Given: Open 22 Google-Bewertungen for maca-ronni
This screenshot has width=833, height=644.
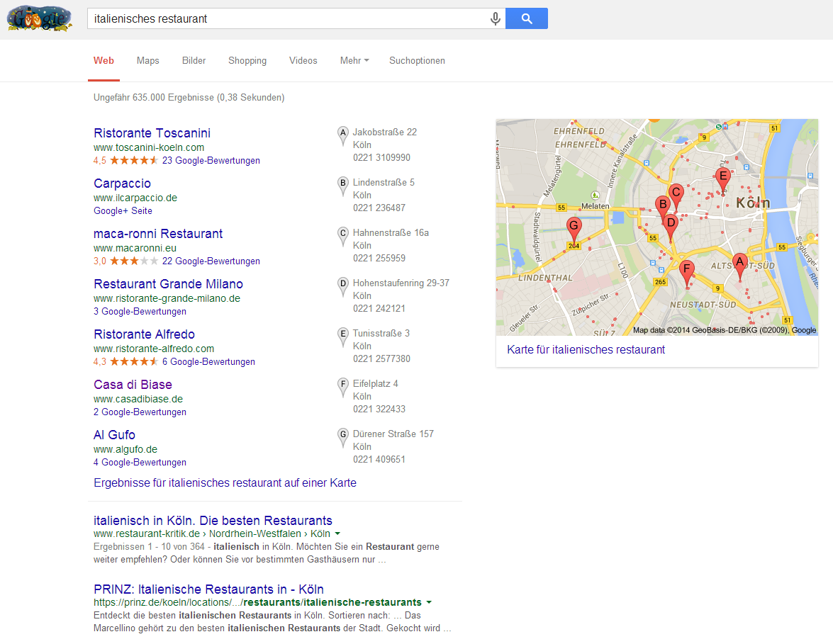Looking at the screenshot, I should (211, 261).
